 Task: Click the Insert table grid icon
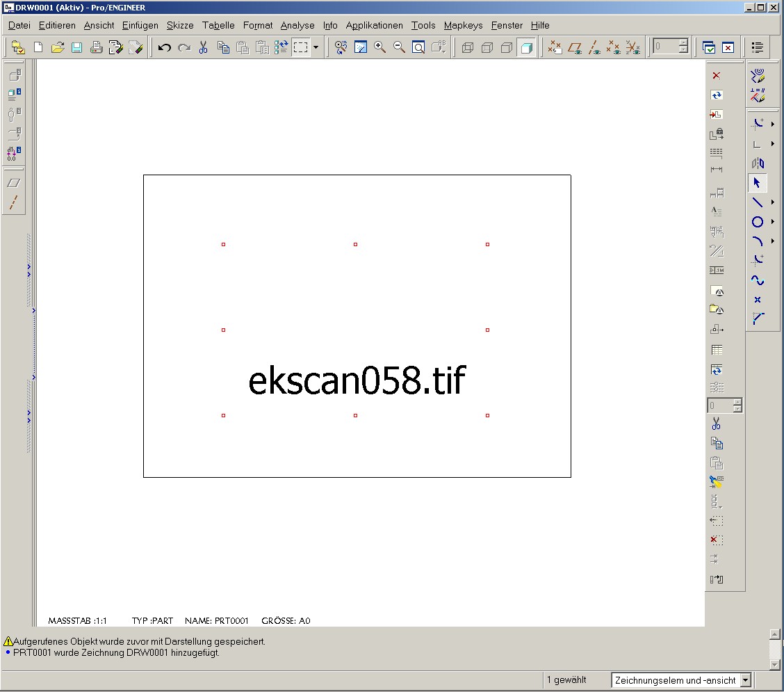717,350
